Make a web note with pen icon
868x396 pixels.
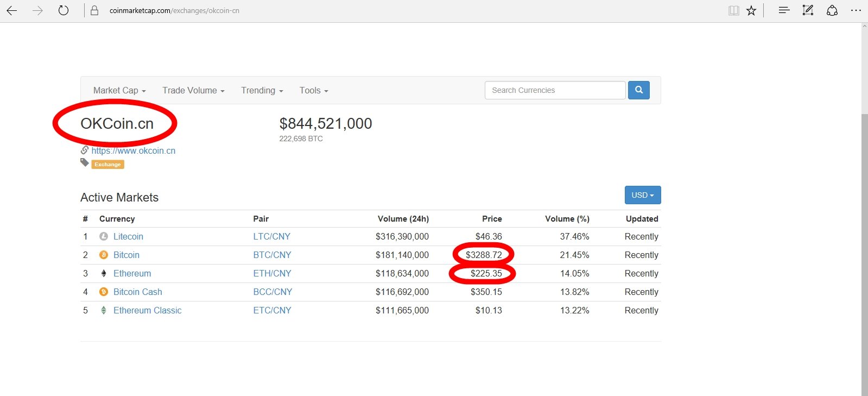[x=808, y=10]
